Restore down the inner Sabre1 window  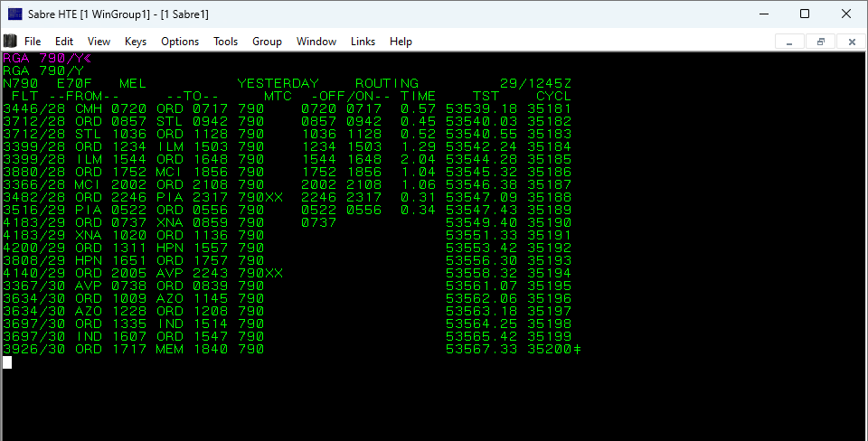821,42
